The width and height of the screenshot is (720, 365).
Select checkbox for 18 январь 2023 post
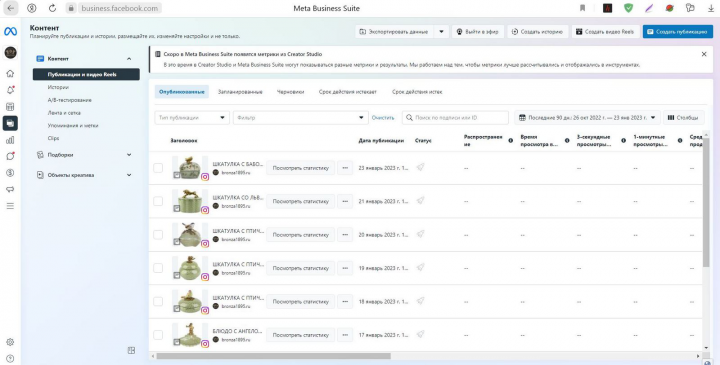158,302
